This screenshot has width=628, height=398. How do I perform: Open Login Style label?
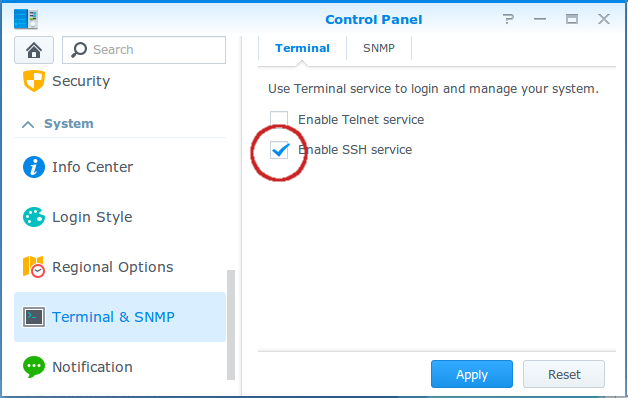coord(92,217)
